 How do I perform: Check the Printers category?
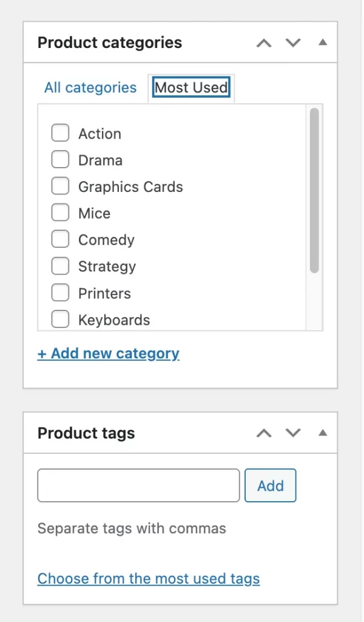[x=60, y=292]
